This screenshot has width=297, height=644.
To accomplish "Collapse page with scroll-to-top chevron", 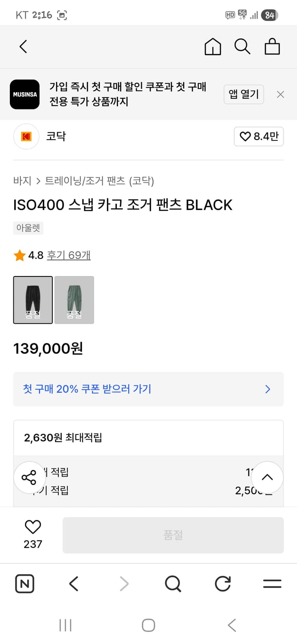I will [x=267, y=477].
